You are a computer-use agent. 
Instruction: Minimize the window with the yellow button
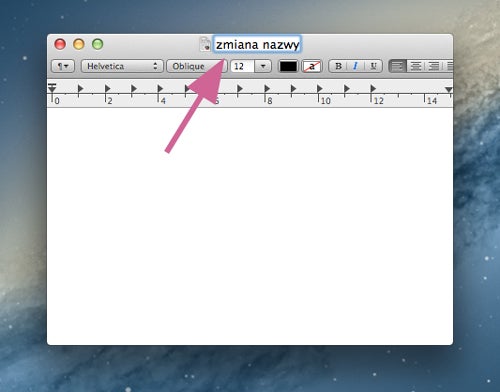click(x=79, y=44)
